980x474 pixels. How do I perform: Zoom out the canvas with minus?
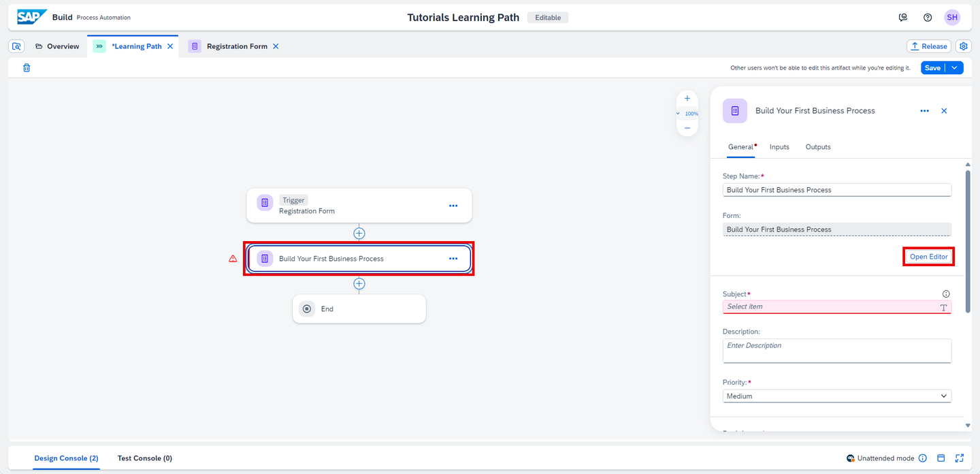coord(687,128)
